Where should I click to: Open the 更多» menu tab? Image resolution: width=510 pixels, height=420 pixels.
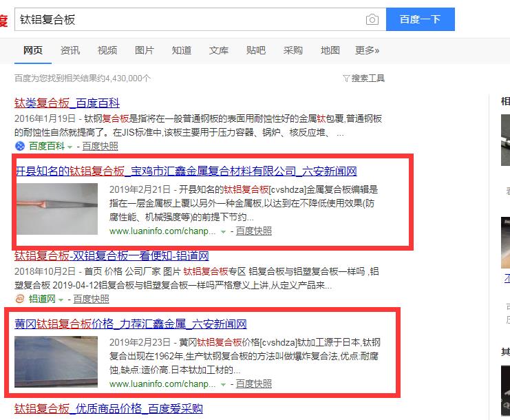pos(367,50)
